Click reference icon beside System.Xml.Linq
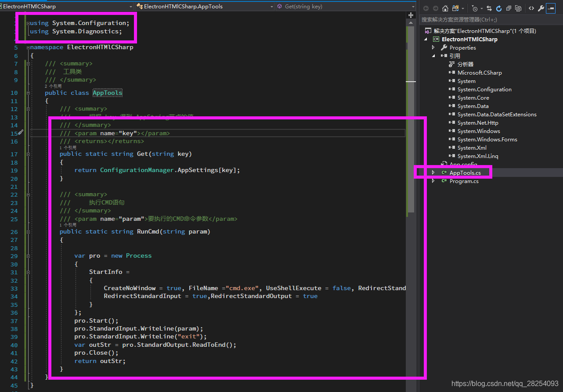The image size is (563, 392). coord(452,156)
